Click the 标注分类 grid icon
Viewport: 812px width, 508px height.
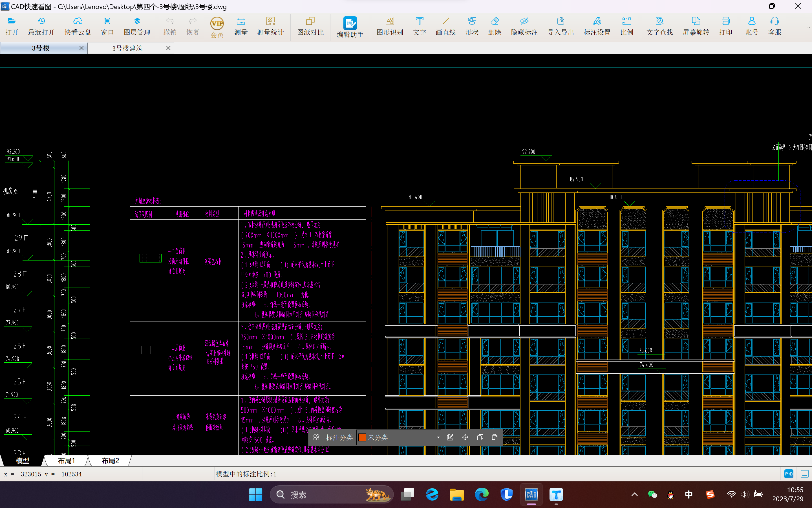pyautogui.click(x=316, y=437)
